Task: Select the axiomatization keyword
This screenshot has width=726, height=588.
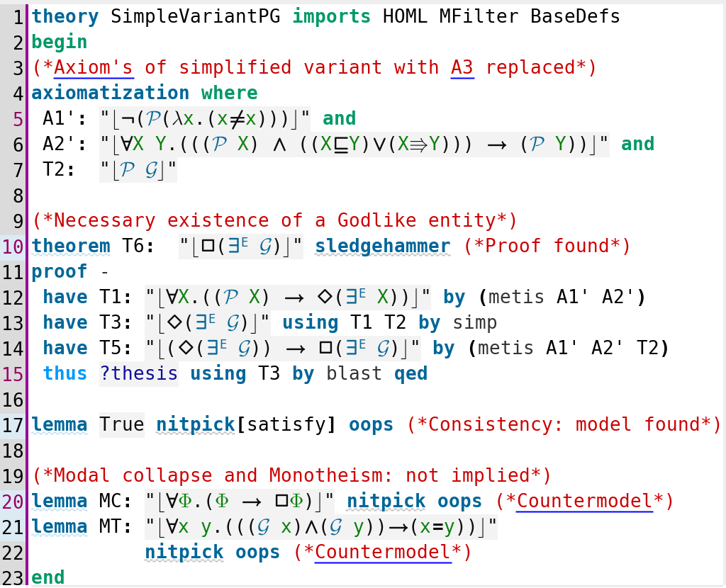Action: pos(110,93)
